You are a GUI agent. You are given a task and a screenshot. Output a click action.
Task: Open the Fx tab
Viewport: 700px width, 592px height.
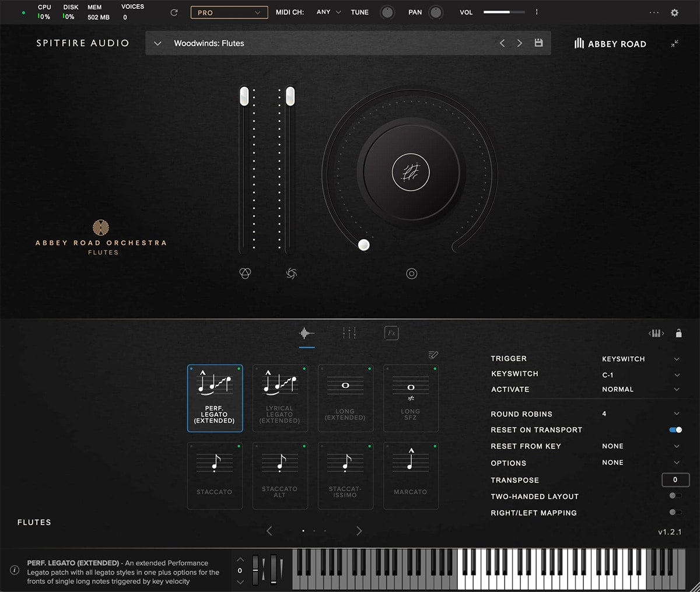[391, 333]
